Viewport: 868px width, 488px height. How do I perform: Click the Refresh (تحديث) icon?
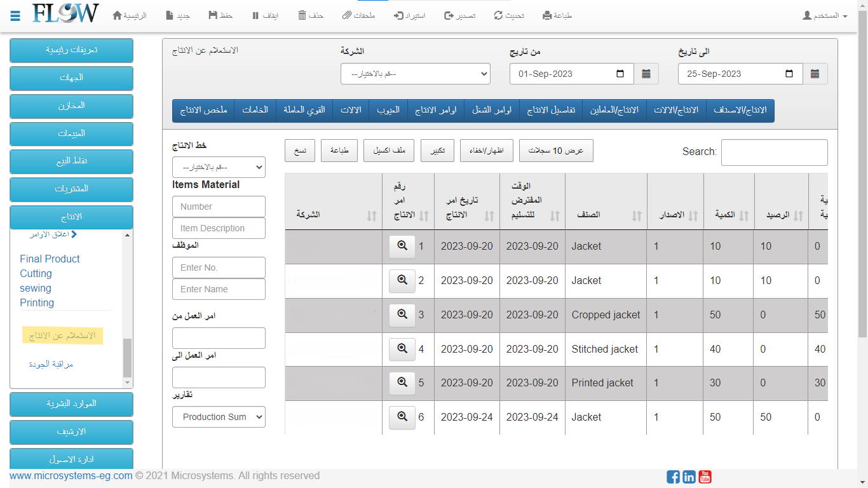click(x=498, y=15)
